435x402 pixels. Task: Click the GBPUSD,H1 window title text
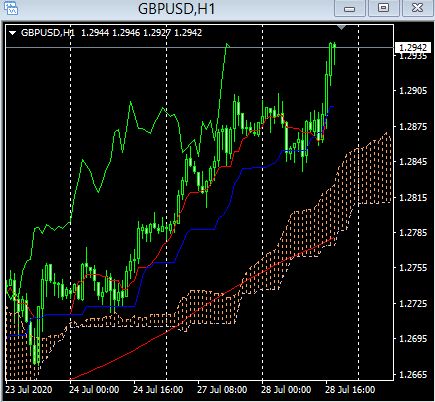pos(176,9)
